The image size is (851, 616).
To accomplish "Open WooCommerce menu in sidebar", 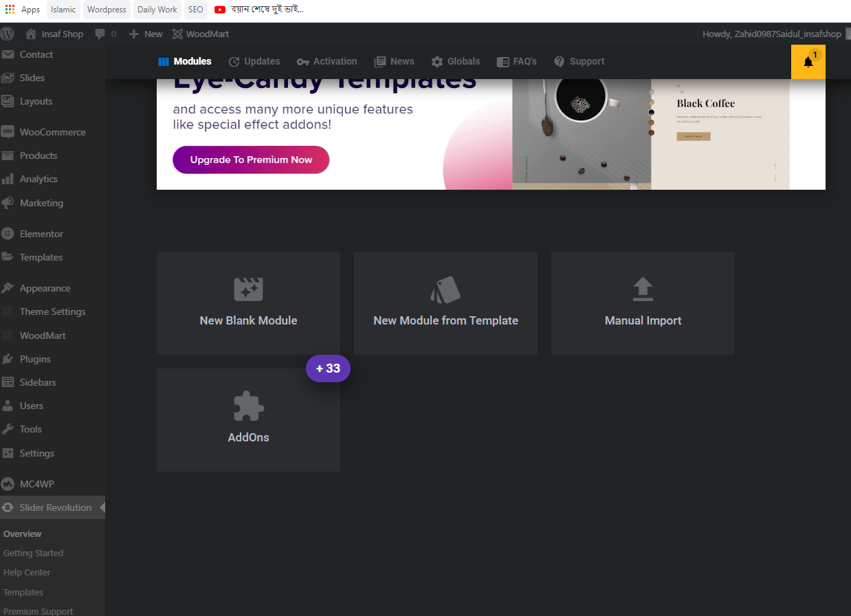I will (x=52, y=132).
